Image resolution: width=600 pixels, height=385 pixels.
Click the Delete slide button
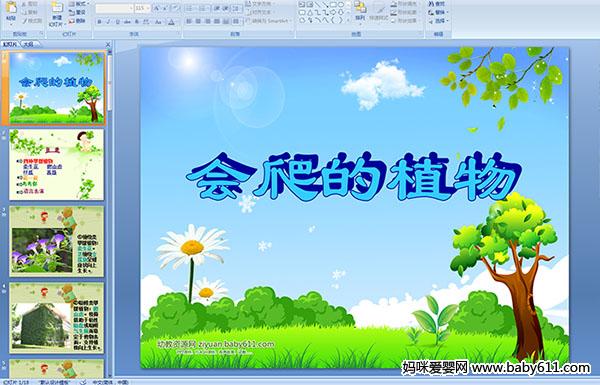[x=78, y=21]
